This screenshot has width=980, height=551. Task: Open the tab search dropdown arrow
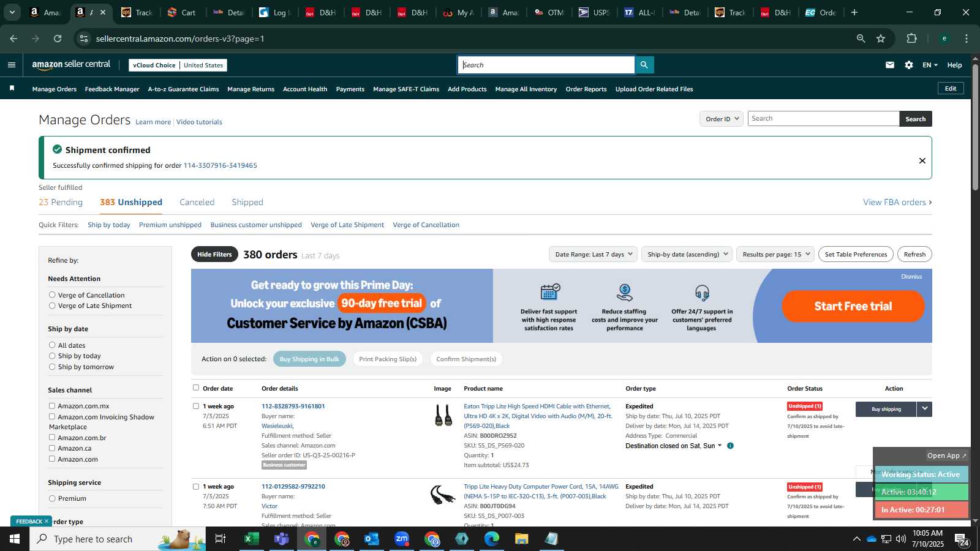[12, 12]
